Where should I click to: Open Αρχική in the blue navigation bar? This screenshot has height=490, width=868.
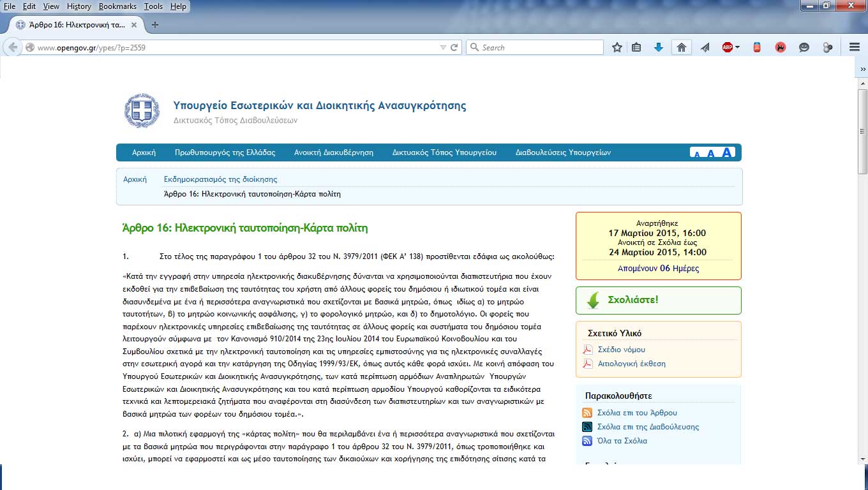point(144,152)
